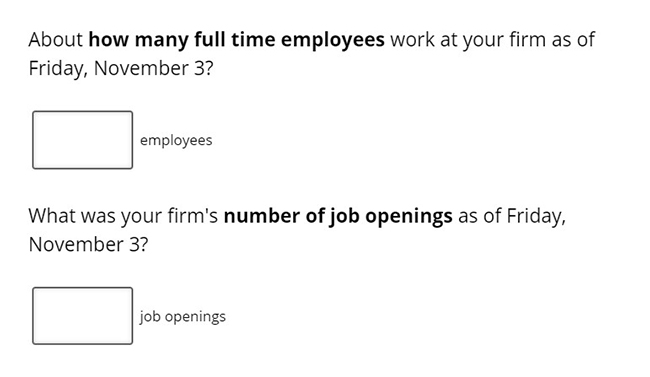The width and height of the screenshot is (650, 377).
Task: Click "November 3?" ending the second question
Action: (x=88, y=244)
